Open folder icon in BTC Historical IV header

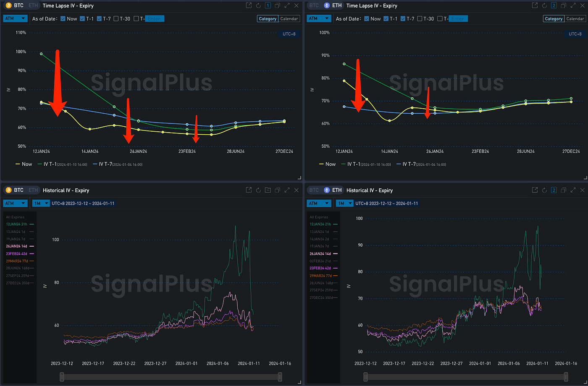point(268,190)
